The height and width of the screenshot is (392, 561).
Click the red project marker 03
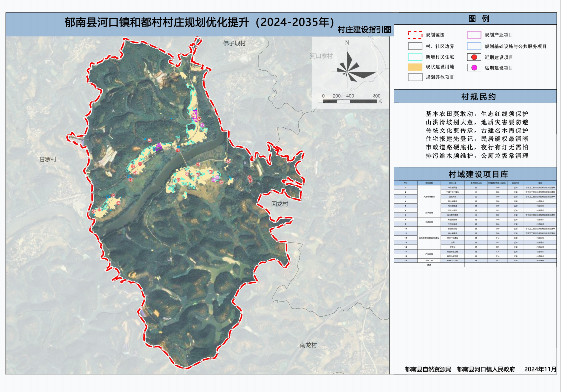pos(198,164)
